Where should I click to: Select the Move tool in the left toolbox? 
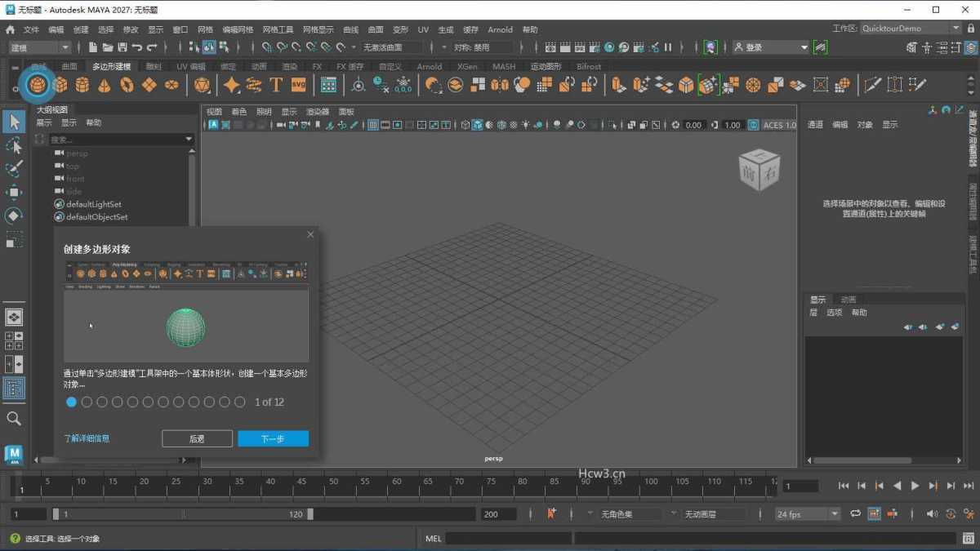13,192
